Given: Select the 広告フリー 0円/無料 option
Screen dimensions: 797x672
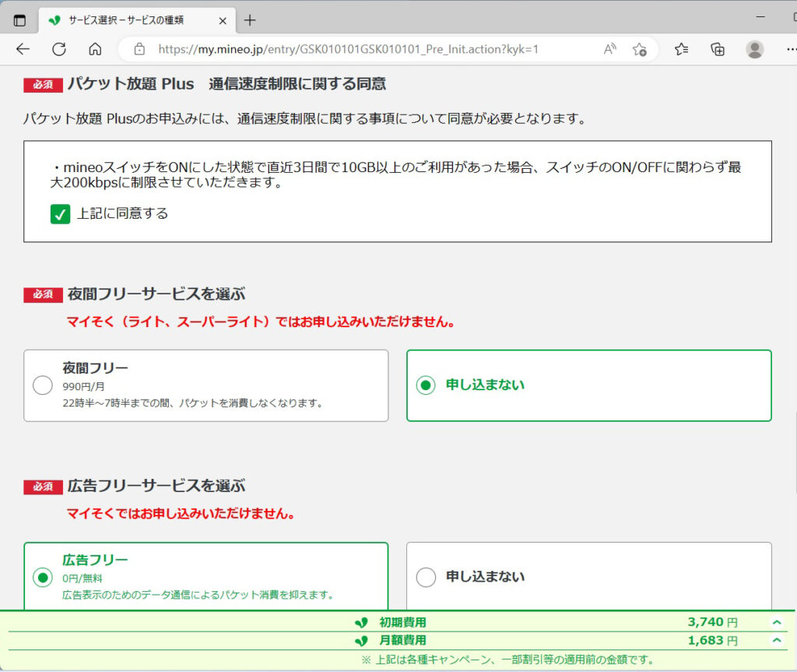Looking at the screenshot, I should click(205, 576).
